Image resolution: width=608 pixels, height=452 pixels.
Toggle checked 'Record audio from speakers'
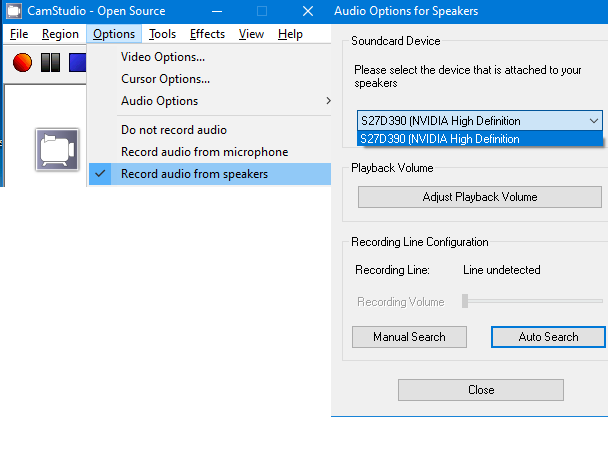click(194, 174)
